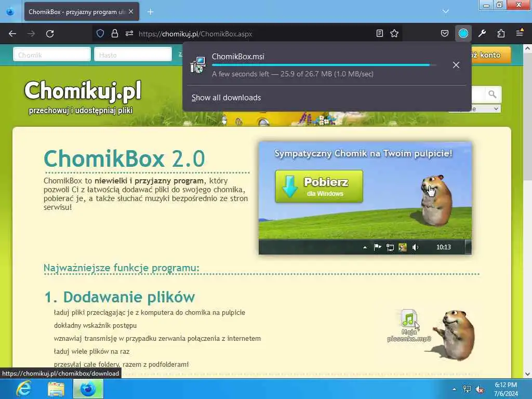532x399 pixels.
Task: Click the Firefox taskbar button
Action: (x=88, y=389)
